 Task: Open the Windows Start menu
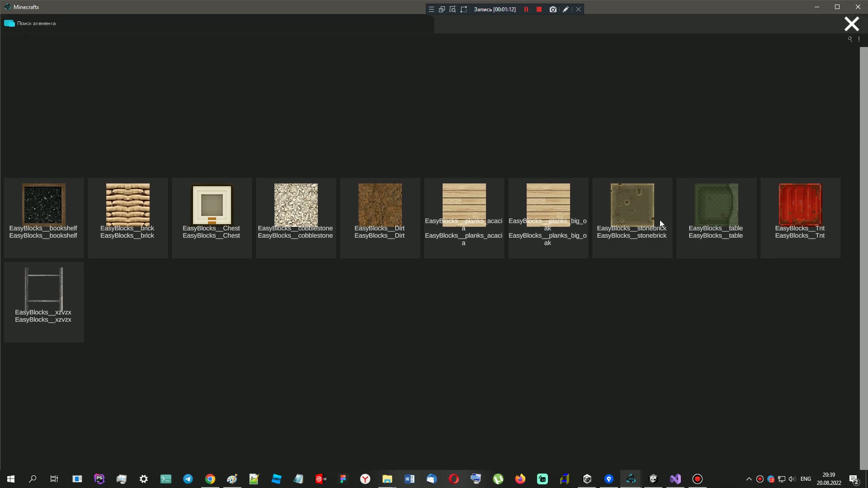click(x=11, y=479)
